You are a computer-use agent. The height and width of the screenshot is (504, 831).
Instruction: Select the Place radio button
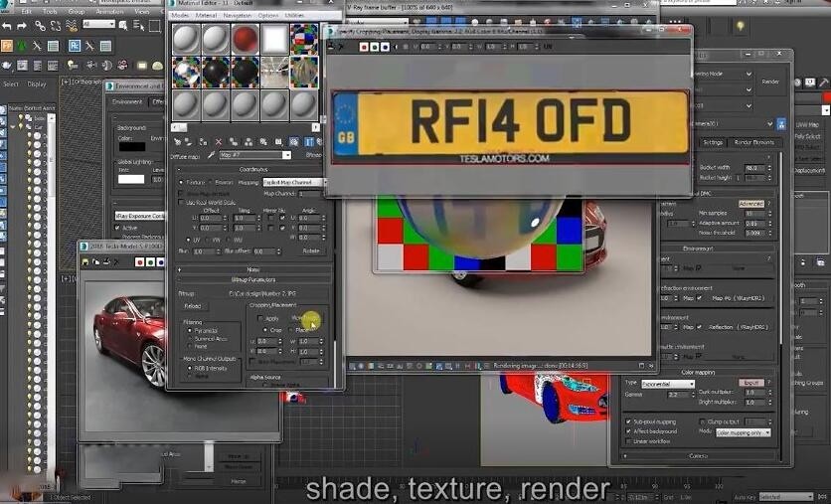coord(290,330)
